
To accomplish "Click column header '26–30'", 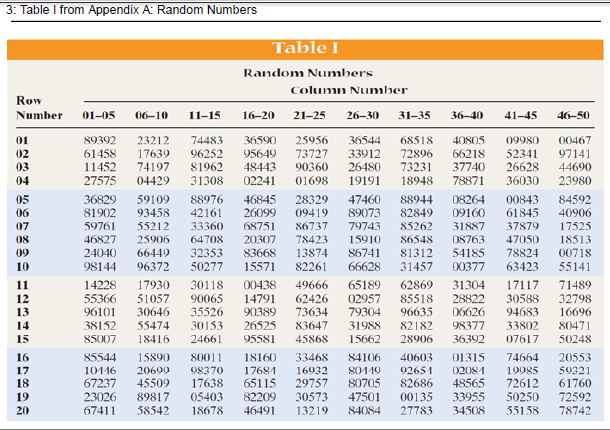I will click(363, 115).
